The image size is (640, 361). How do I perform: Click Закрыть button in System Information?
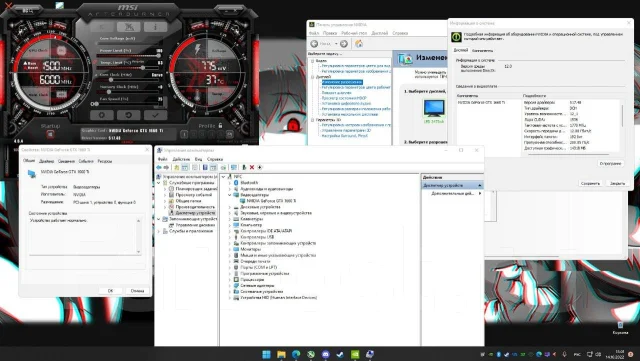[x=617, y=183]
